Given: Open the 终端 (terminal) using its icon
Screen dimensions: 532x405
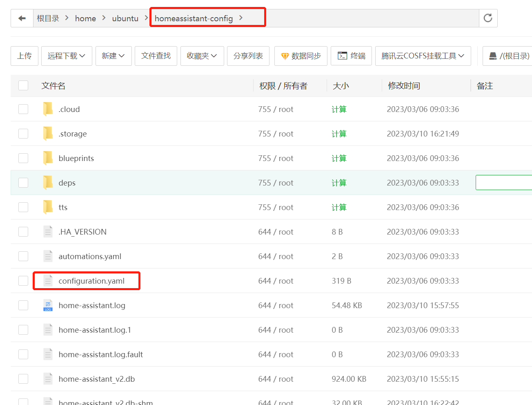Looking at the screenshot, I should pyautogui.click(x=343, y=56).
